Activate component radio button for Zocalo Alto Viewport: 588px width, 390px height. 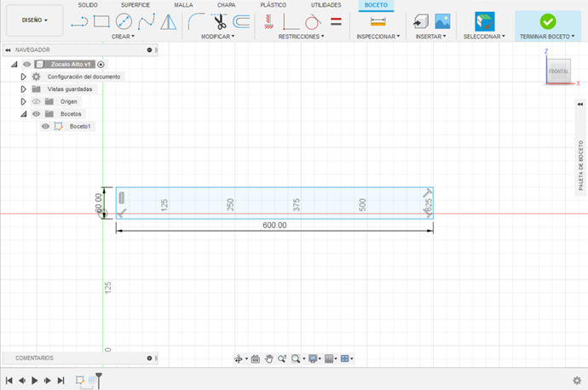(101, 65)
